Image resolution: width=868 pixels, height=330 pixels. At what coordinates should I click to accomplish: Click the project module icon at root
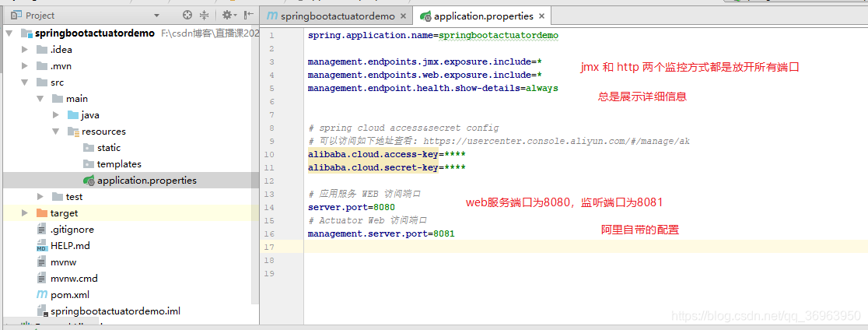pyautogui.click(x=26, y=33)
